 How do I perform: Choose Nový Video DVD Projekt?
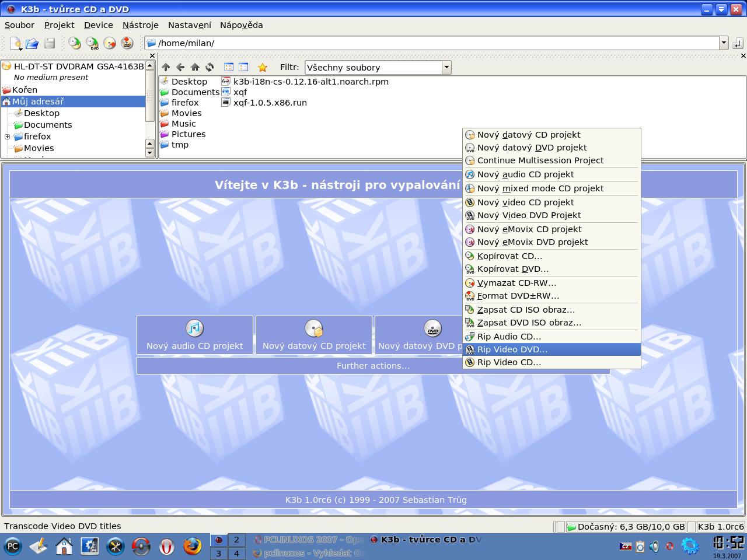point(551,215)
